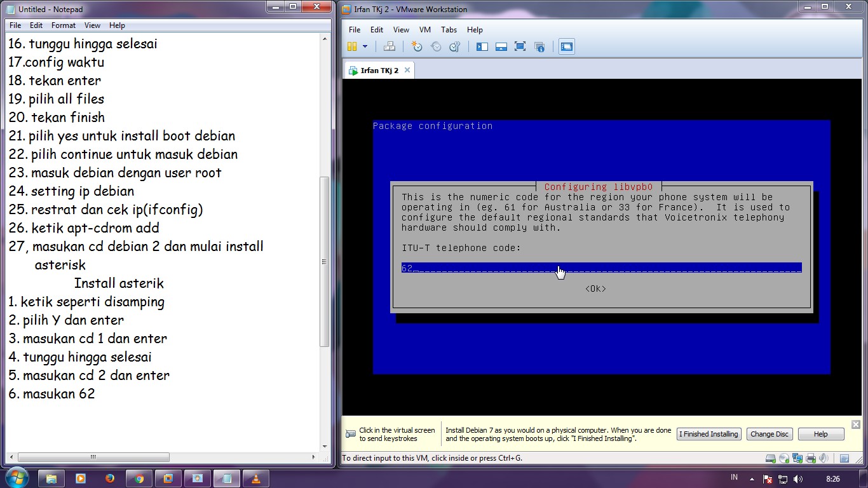The width and height of the screenshot is (868, 488).
Task: Open the snapshot manager icon
Action: click(x=454, y=46)
